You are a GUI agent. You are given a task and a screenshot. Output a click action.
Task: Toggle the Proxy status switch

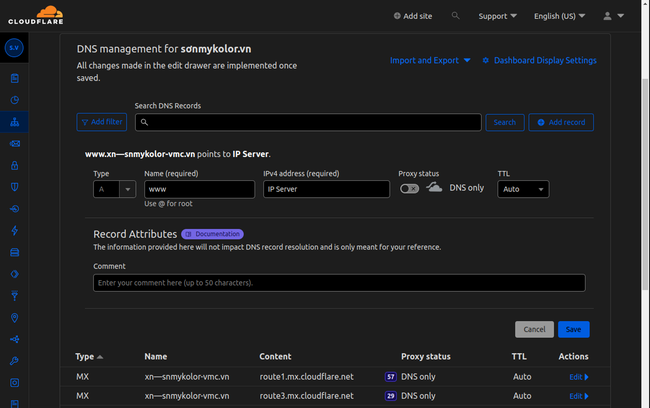[409, 189]
